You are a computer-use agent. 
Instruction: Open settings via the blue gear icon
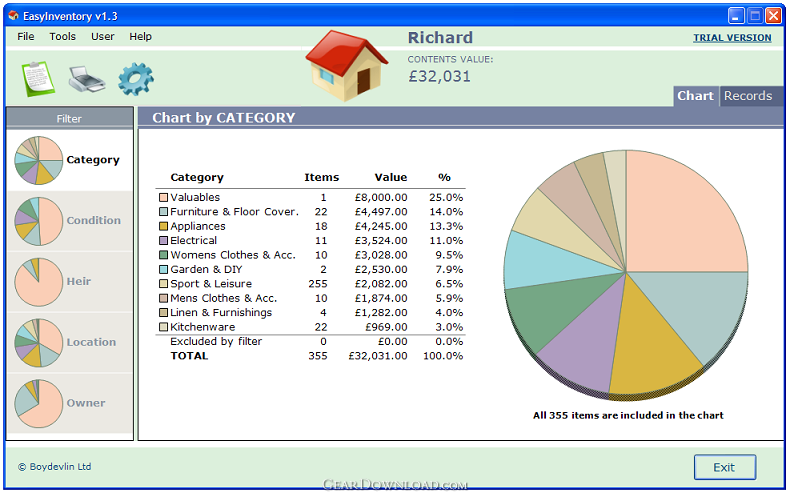(x=136, y=79)
